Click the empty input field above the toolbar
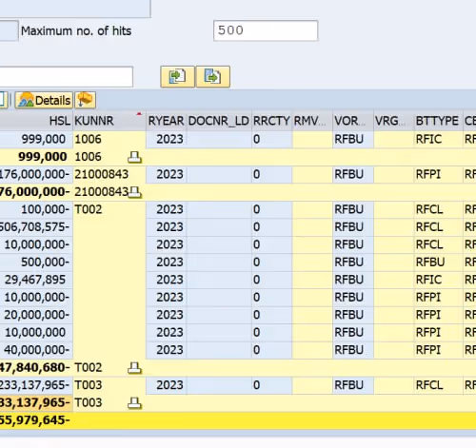This screenshot has width=476, height=448. (x=66, y=76)
